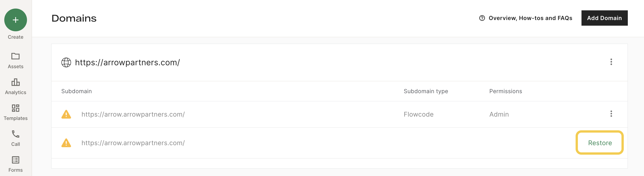Click the https://arrowpartners.com/ domain title
Viewport: 644px width, 176px height.
pyautogui.click(x=127, y=63)
